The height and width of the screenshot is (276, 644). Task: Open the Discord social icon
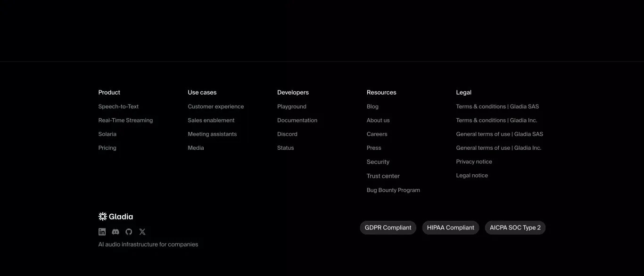(116, 232)
